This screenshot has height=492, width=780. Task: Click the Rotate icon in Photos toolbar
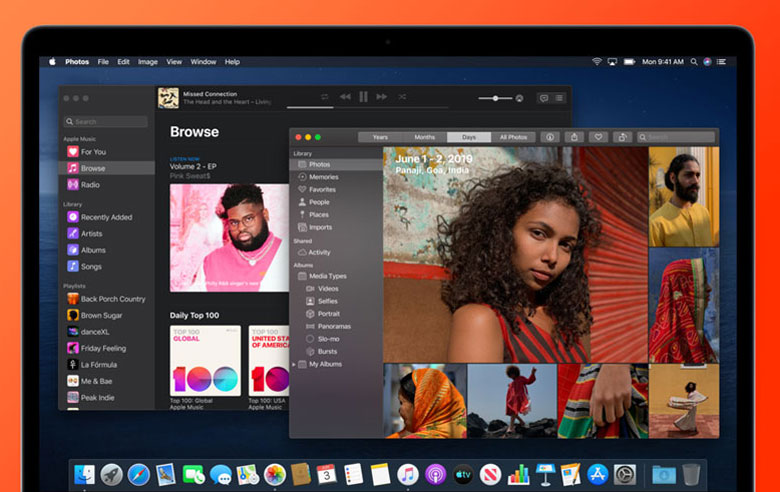click(623, 137)
